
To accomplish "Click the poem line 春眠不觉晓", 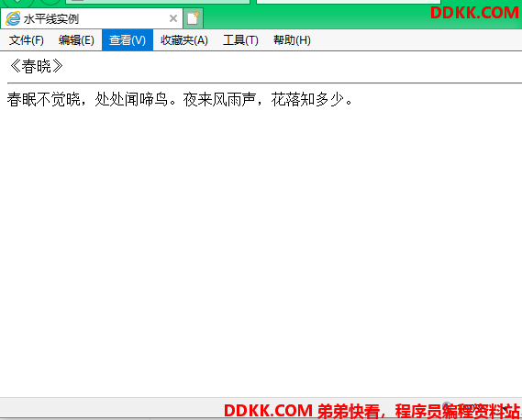I will pos(44,100).
